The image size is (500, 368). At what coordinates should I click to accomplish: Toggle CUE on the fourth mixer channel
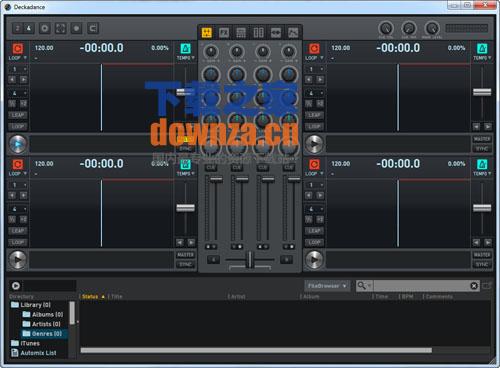click(289, 167)
